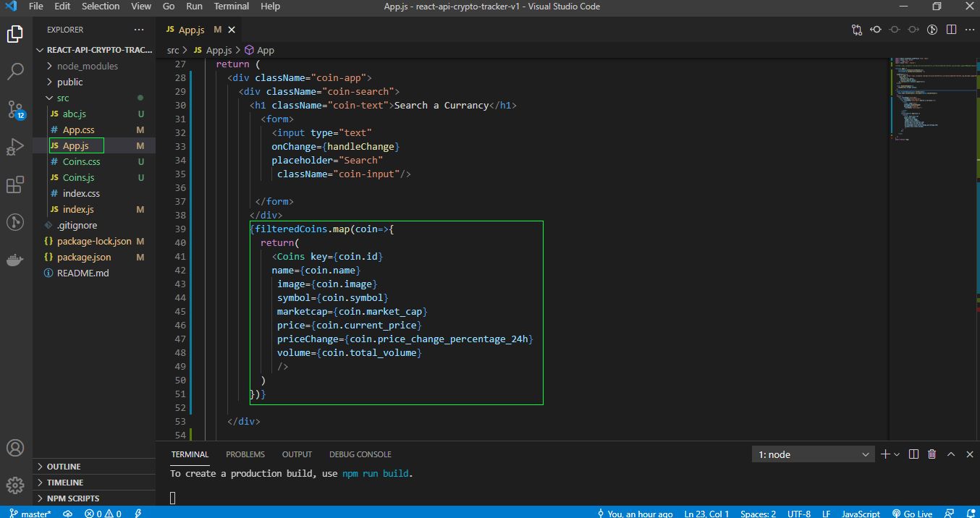Click the App symbol breadcrumb

coord(259,50)
